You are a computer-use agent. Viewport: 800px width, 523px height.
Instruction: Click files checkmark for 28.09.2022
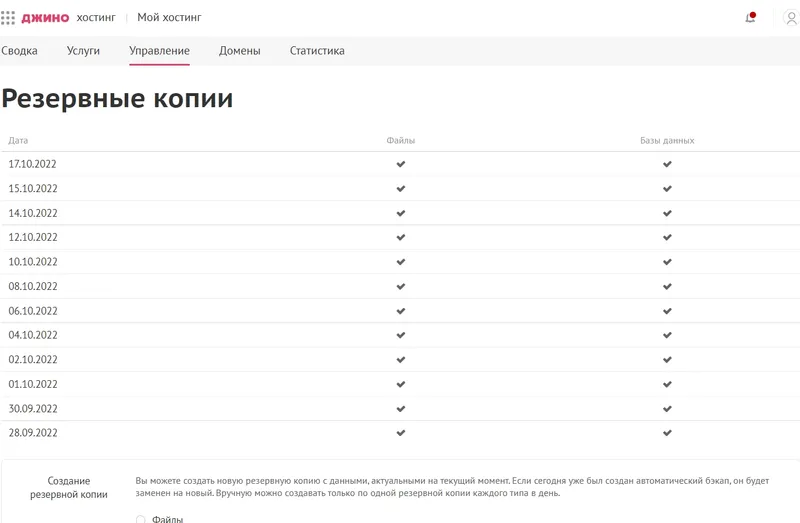[x=401, y=433]
